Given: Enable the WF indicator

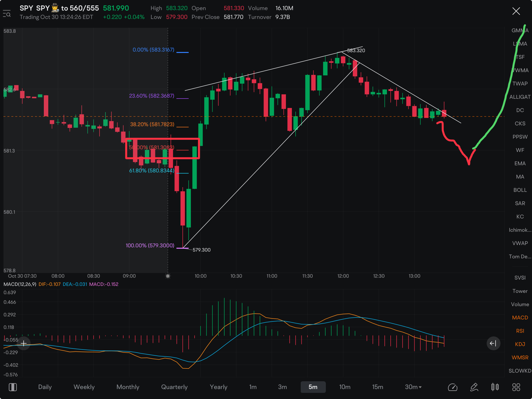Looking at the screenshot, I should 520,150.
